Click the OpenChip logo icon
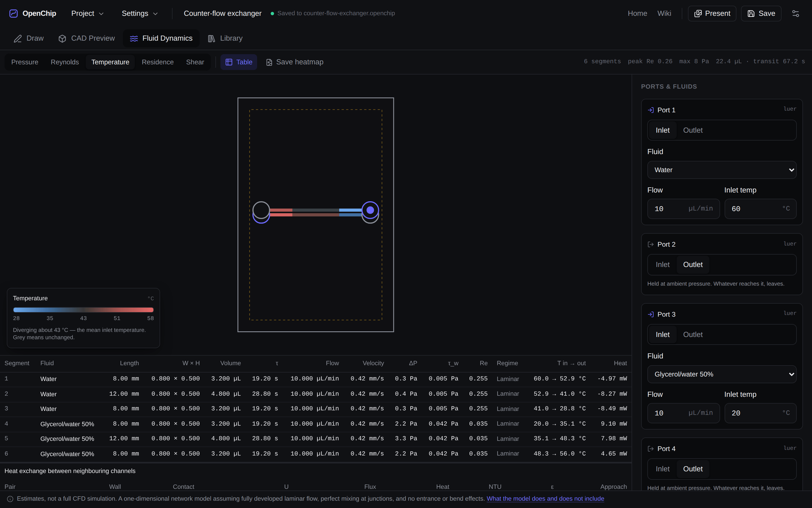The width and height of the screenshot is (812, 508). pyautogui.click(x=14, y=14)
